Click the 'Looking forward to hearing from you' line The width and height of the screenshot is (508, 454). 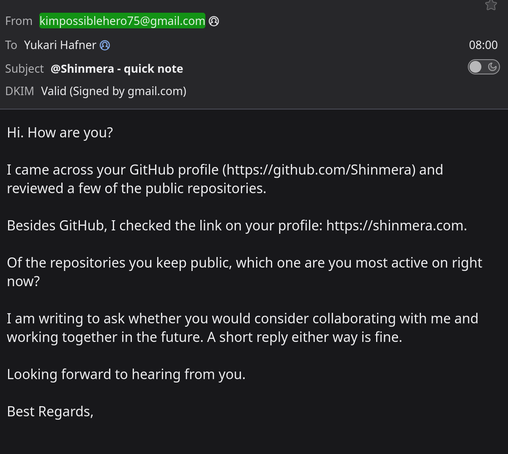126,374
